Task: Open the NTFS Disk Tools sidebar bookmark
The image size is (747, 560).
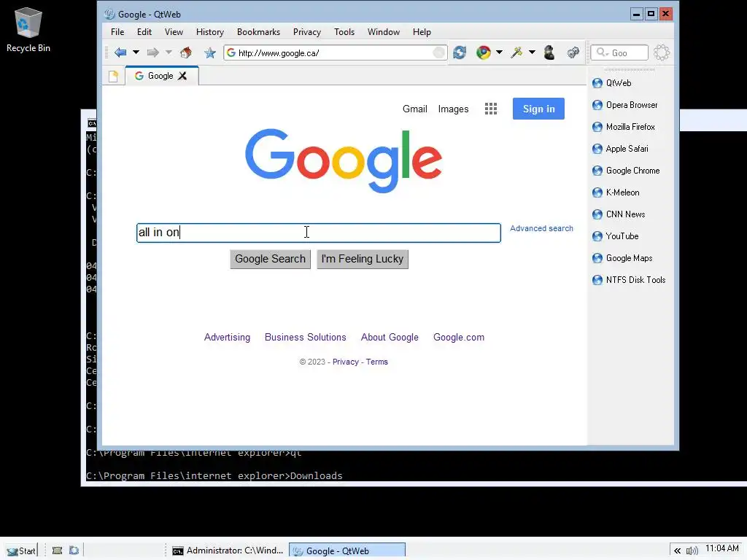Action: tap(628, 281)
